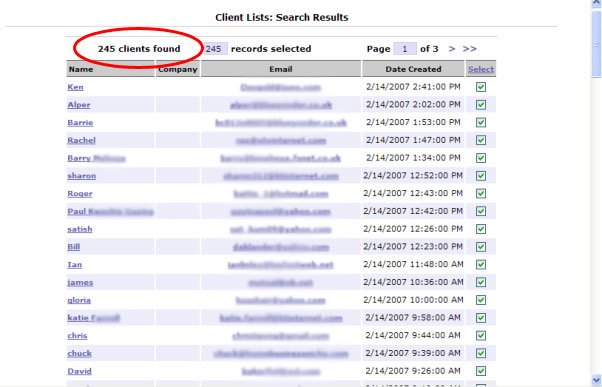
Task: Uncheck the checkbox in chris's row
Action: click(x=481, y=335)
